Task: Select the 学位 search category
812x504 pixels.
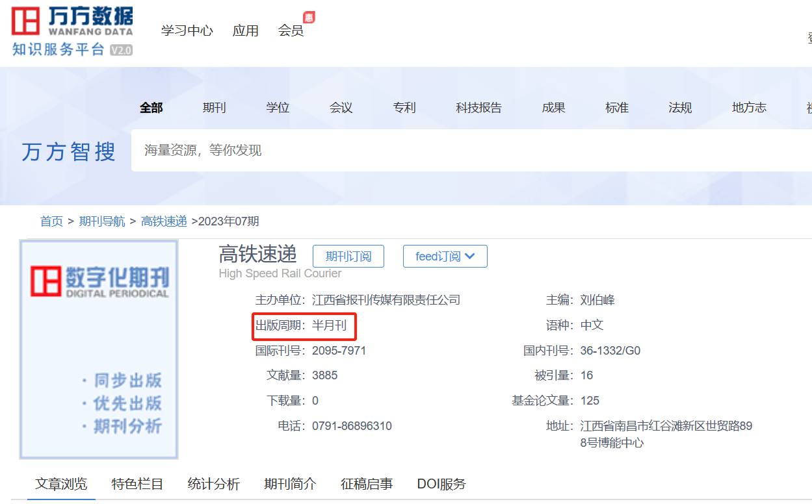Action: [278, 108]
